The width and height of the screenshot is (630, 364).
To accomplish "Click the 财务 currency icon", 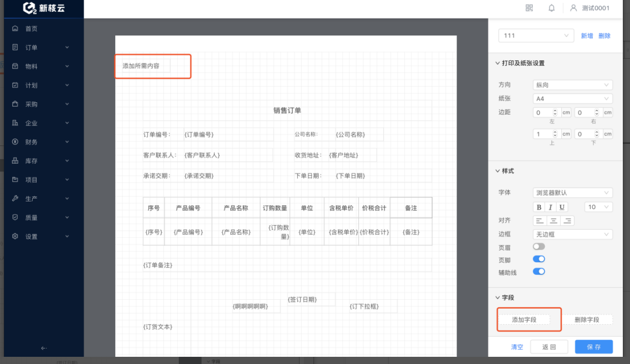I will [x=16, y=142].
